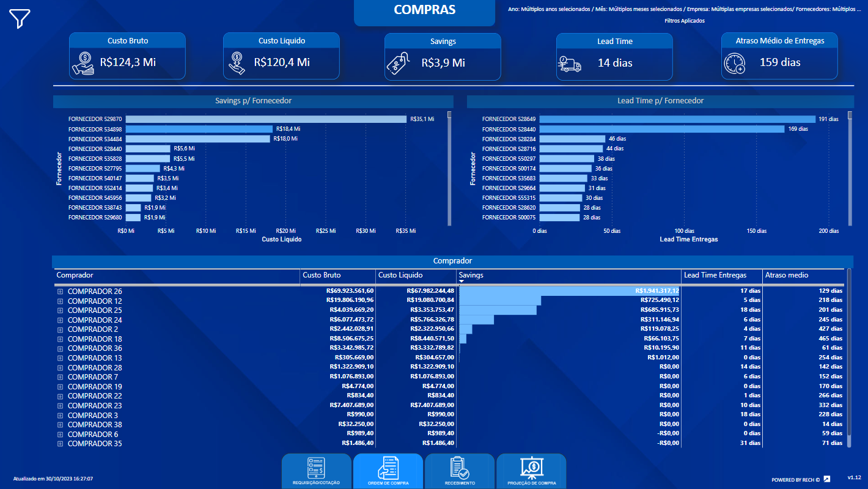Expand the COMPRADOR 25 row

(x=61, y=311)
